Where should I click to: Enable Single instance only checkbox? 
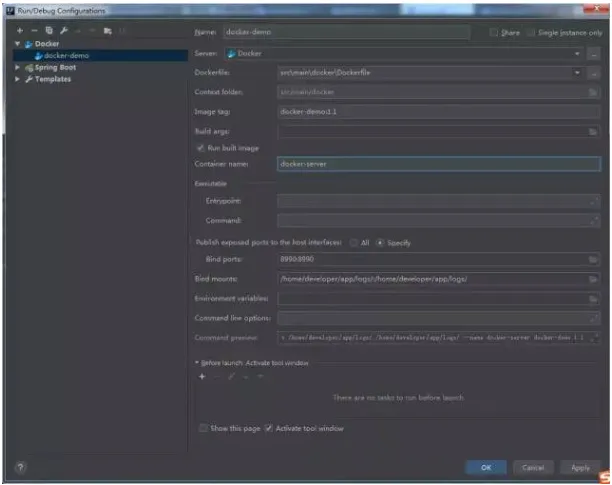coord(530,32)
